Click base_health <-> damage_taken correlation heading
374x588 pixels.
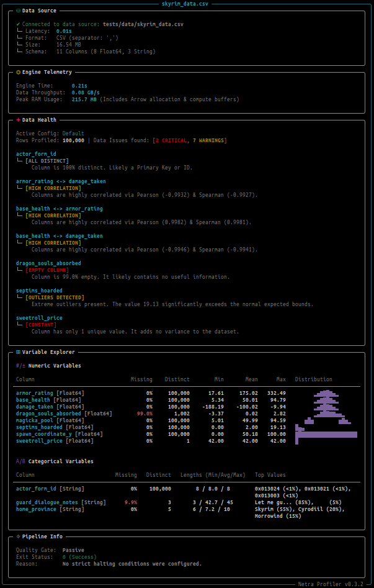(59, 236)
